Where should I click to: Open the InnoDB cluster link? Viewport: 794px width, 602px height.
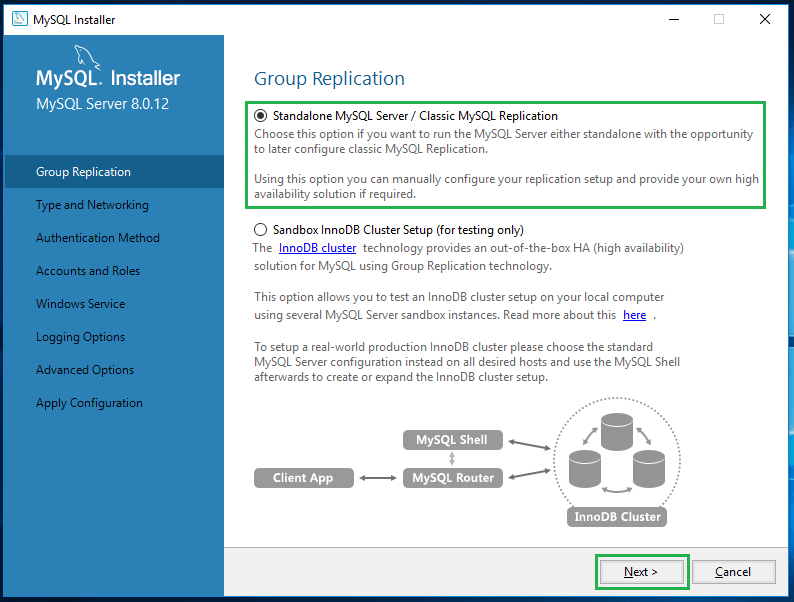[x=317, y=248]
